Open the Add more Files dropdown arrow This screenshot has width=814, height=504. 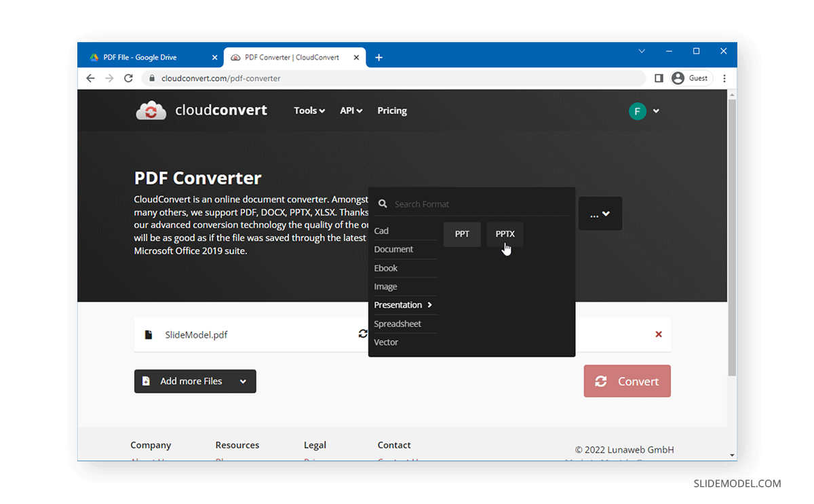(244, 381)
